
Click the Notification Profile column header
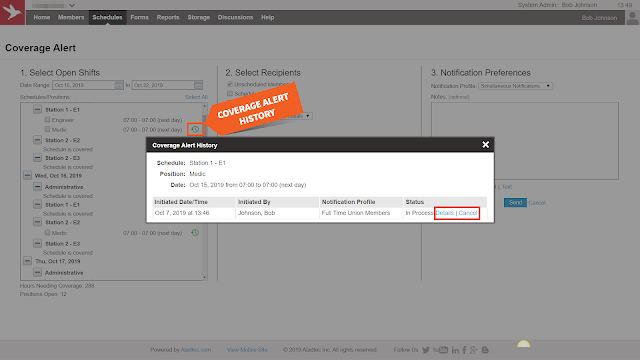coord(361,202)
